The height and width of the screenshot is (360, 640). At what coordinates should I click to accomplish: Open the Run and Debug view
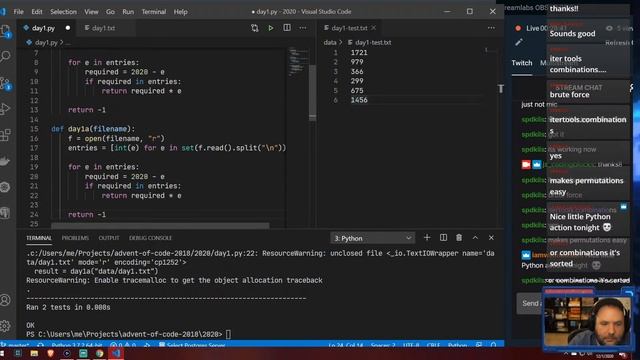pos(6,109)
